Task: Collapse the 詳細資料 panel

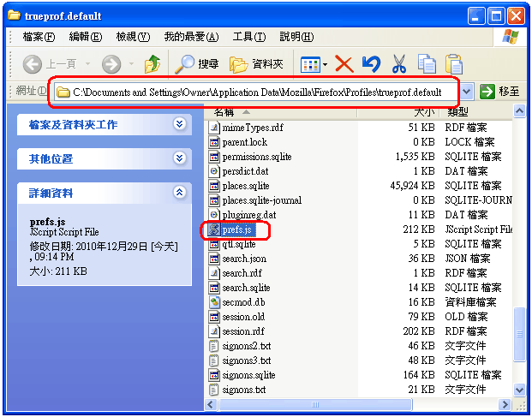Action: coord(180,192)
